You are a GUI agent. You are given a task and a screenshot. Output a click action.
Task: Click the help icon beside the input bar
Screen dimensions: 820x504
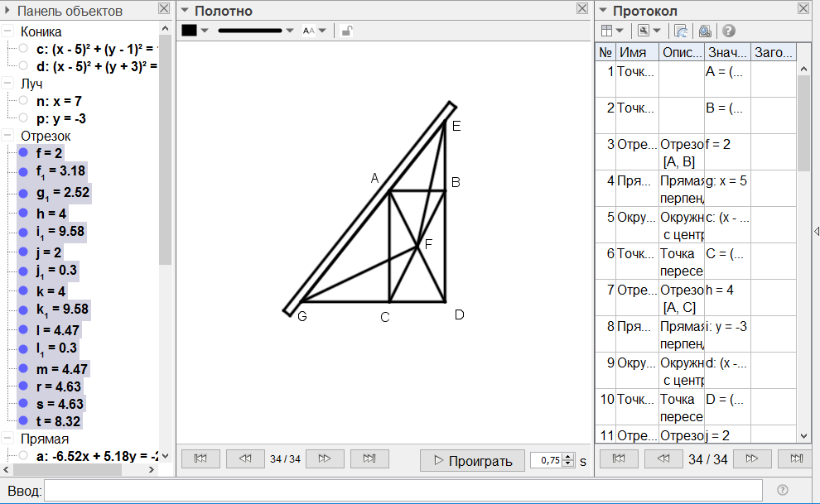tap(783, 490)
